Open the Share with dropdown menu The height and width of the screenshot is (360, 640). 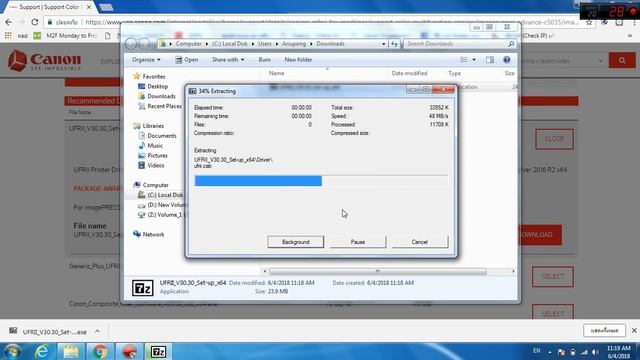tap(228, 60)
